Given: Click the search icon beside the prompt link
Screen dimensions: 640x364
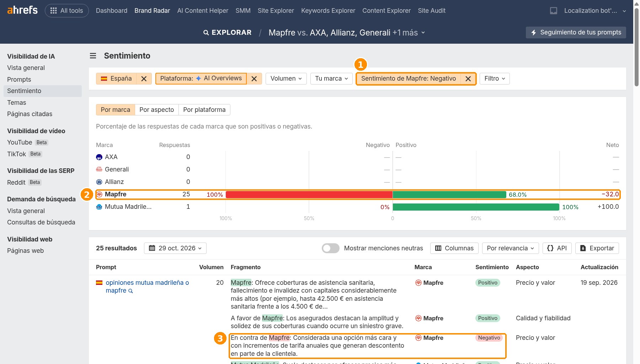Looking at the screenshot, I should coord(130,291).
